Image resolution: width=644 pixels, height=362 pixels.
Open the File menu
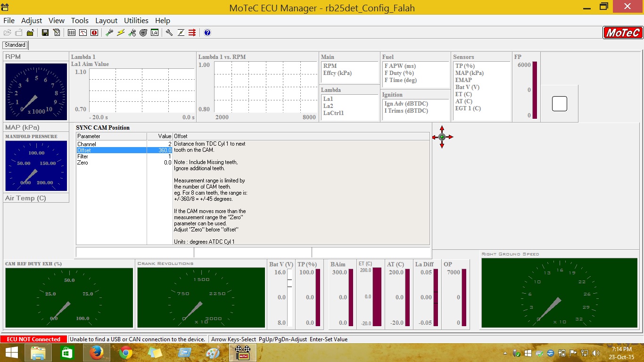tap(9, 20)
